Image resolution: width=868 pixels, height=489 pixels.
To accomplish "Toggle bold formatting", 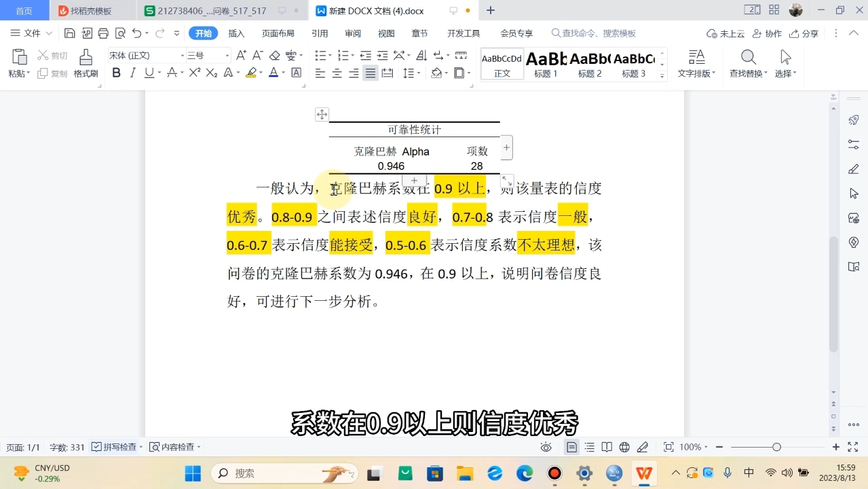I will tap(117, 73).
